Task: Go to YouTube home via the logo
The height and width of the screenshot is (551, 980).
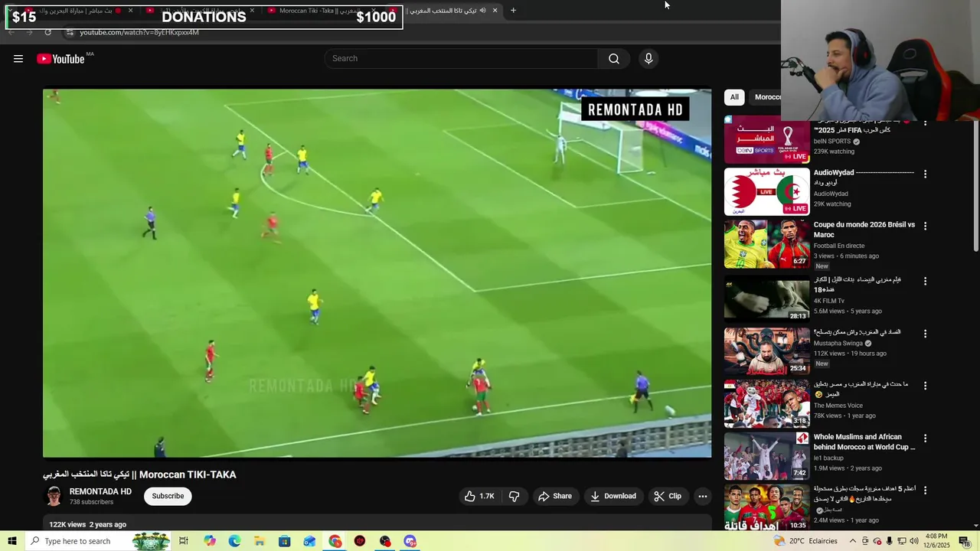Action: (61, 59)
